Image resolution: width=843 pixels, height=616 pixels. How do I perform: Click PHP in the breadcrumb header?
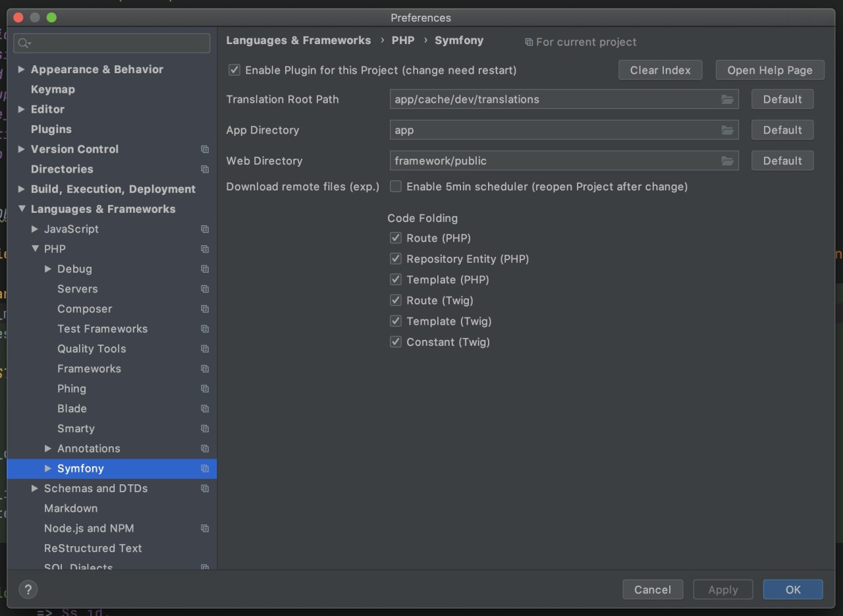pyautogui.click(x=403, y=40)
